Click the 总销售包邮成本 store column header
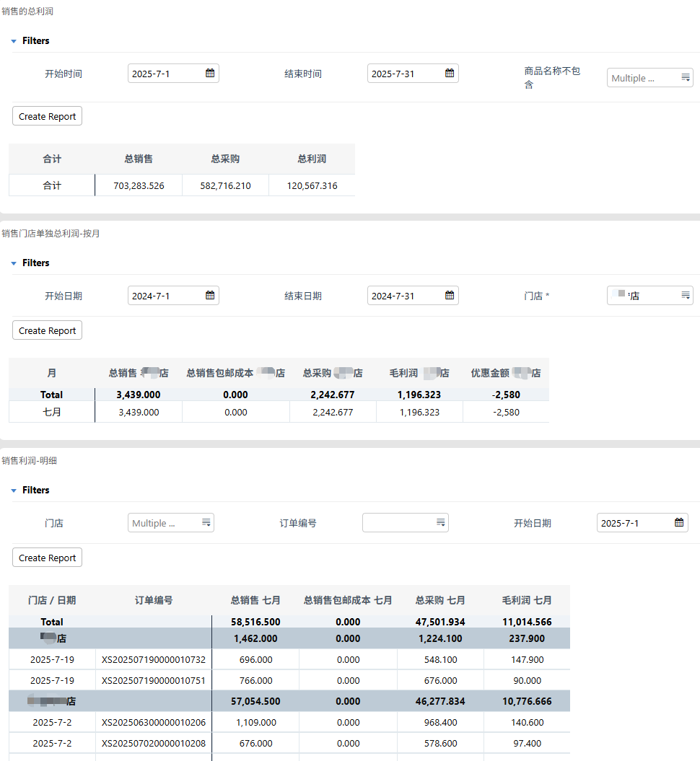The image size is (700, 761). (x=235, y=373)
